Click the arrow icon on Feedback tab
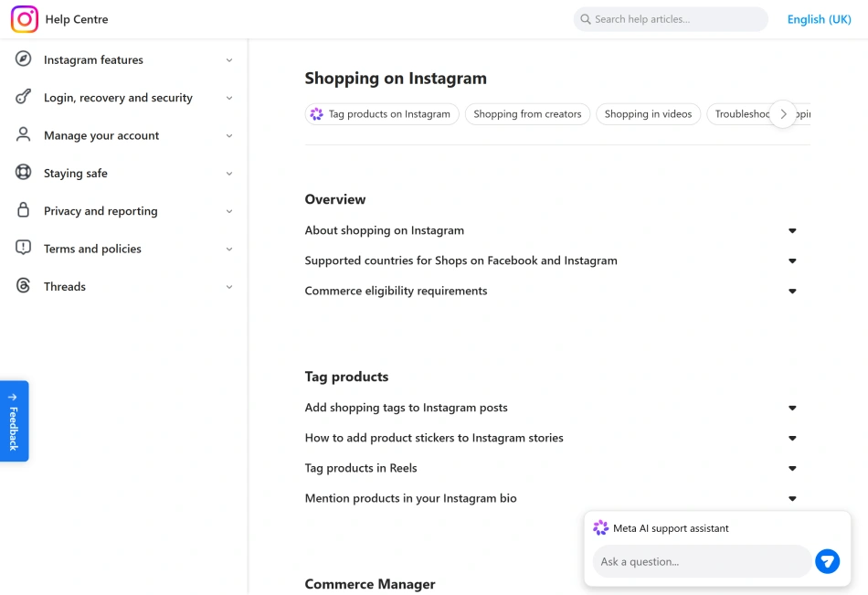 tap(13, 398)
